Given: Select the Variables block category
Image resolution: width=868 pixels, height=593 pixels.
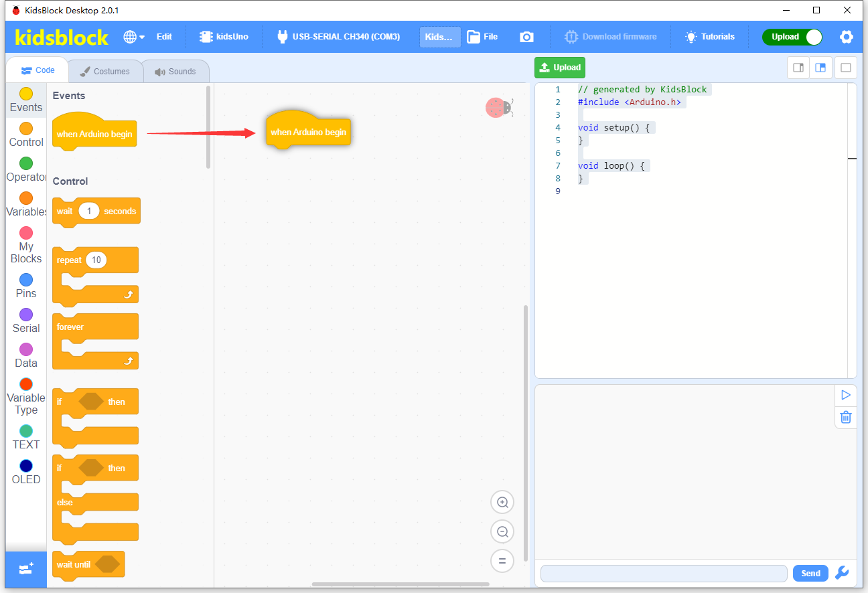Looking at the screenshot, I should coord(26,205).
